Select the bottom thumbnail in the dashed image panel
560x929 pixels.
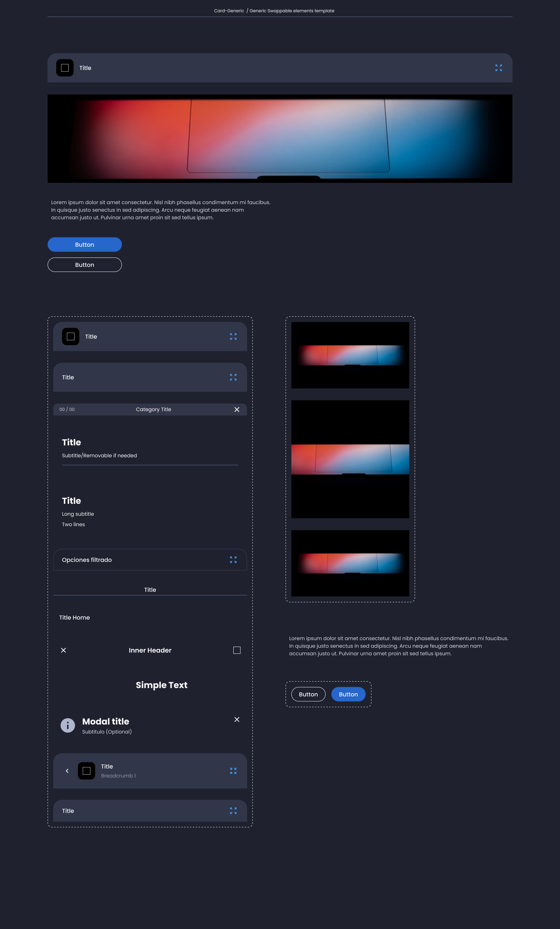point(350,563)
